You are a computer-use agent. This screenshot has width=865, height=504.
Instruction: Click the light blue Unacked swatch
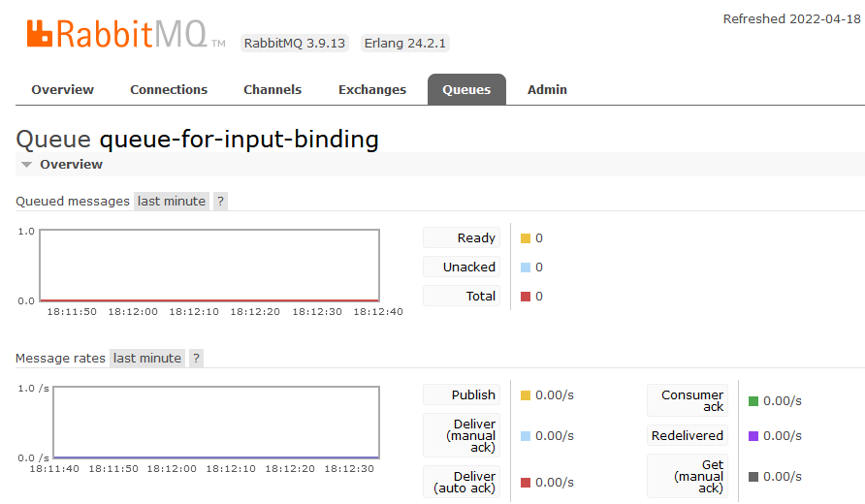pyautogui.click(x=526, y=268)
